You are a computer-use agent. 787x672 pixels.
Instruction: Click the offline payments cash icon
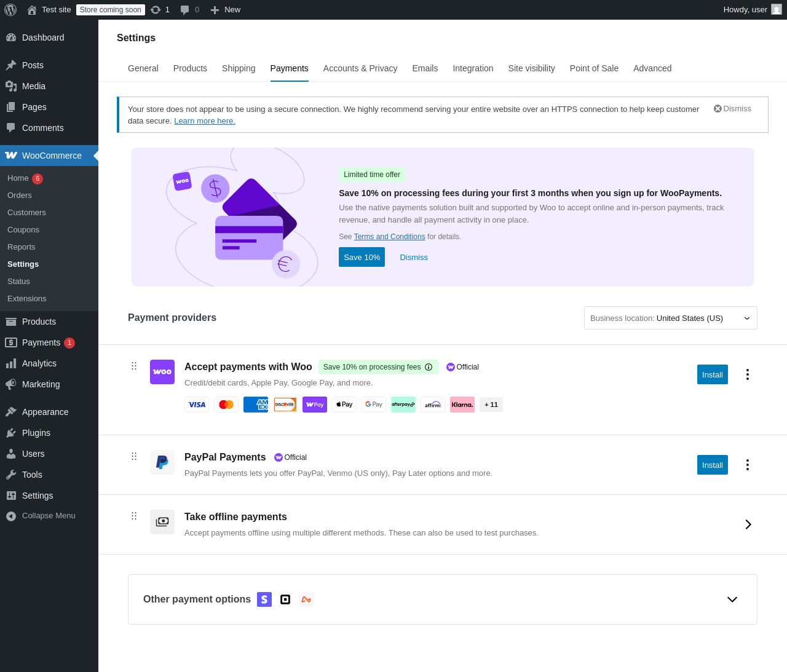[x=162, y=522]
